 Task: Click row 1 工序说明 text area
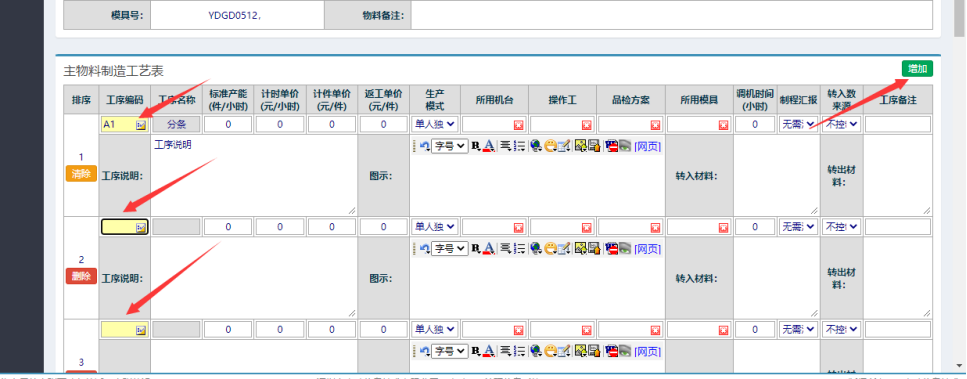[254, 175]
